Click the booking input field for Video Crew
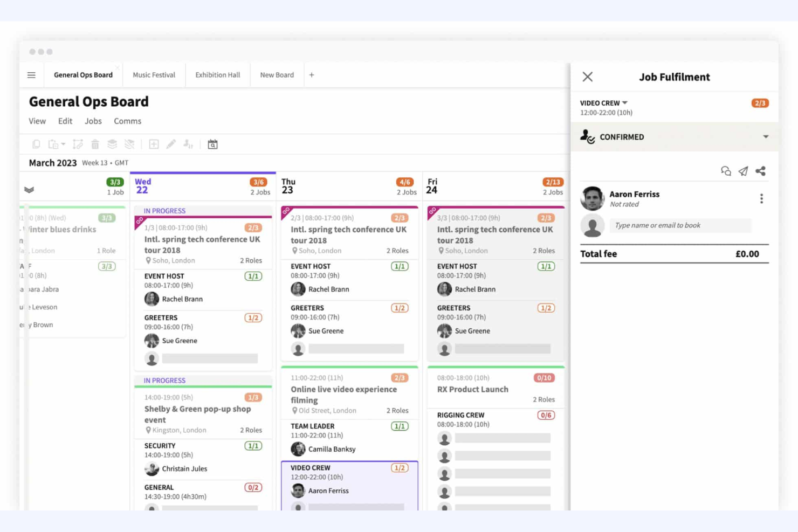798x532 pixels. (680, 225)
